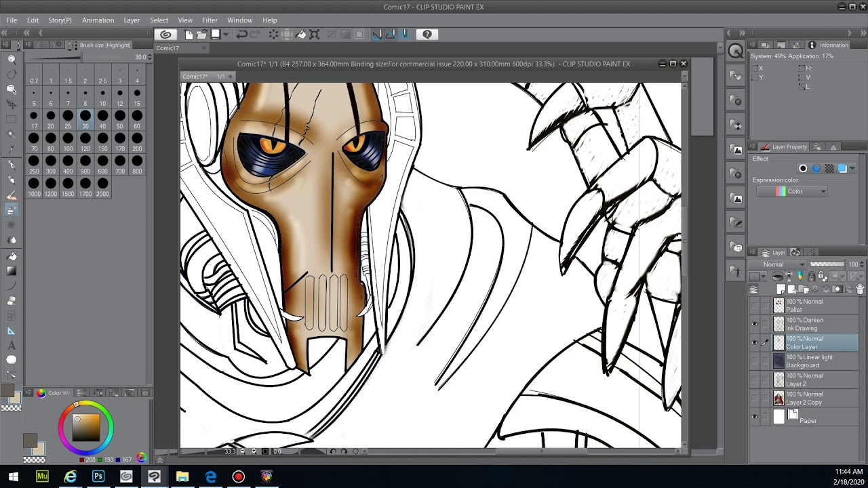Click the new raster layer icon
Image resolution: width=868 pixels, height=488 pixels.
tap(781, 289)
